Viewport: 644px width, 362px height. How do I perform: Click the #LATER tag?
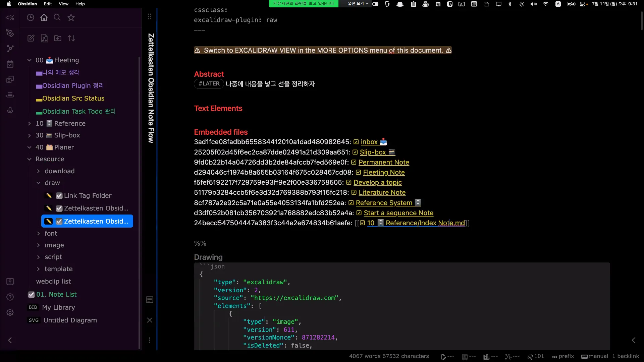209,84
